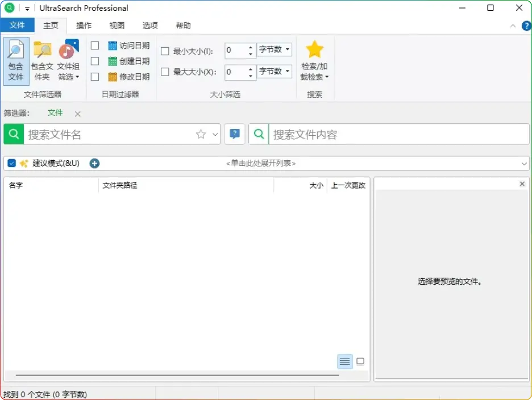Remove the 文件 filter with X
Image resolution: width=532 pixels, height=400 pixels.
[78, 114]
